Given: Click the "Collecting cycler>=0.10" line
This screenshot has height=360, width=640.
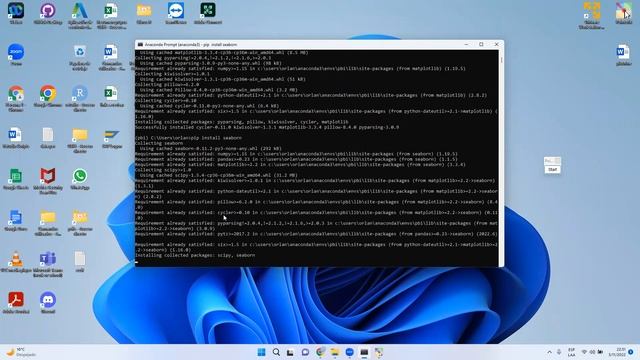Looking at the screenshot, I should pyautogui.click(x=166, y=100).
